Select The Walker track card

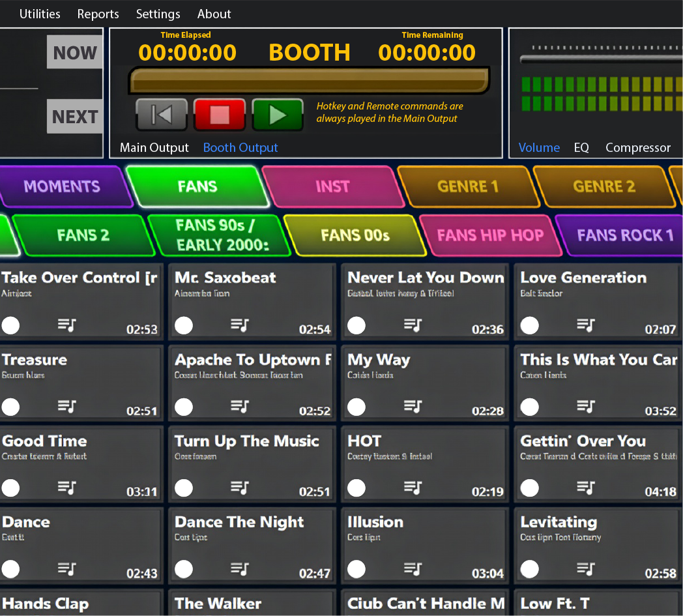point(252,603)
